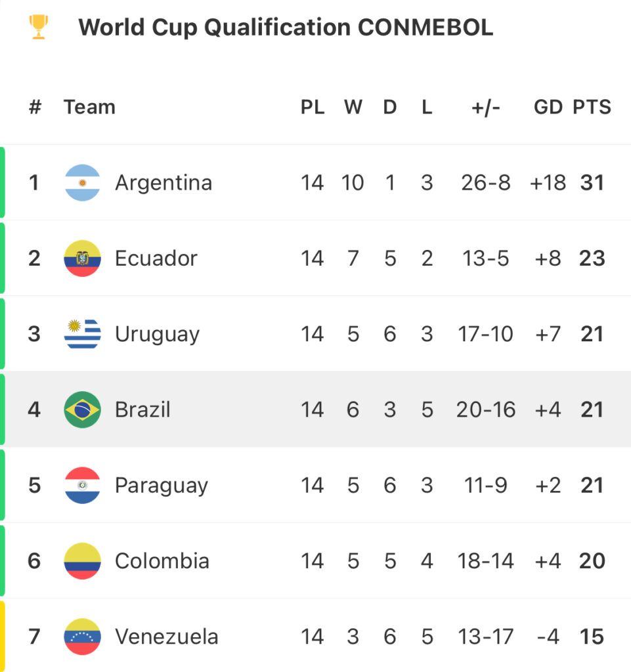Image resolution: width=631 pixels, height=672 pixels.
Task: Click the GD column header
Action: point(548,107)
